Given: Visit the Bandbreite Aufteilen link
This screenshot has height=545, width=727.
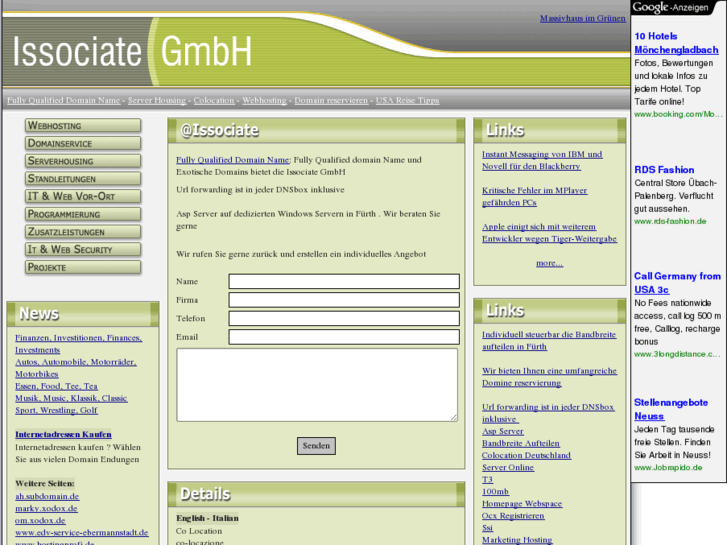Looking at the screenshot, I should [521, 443].
